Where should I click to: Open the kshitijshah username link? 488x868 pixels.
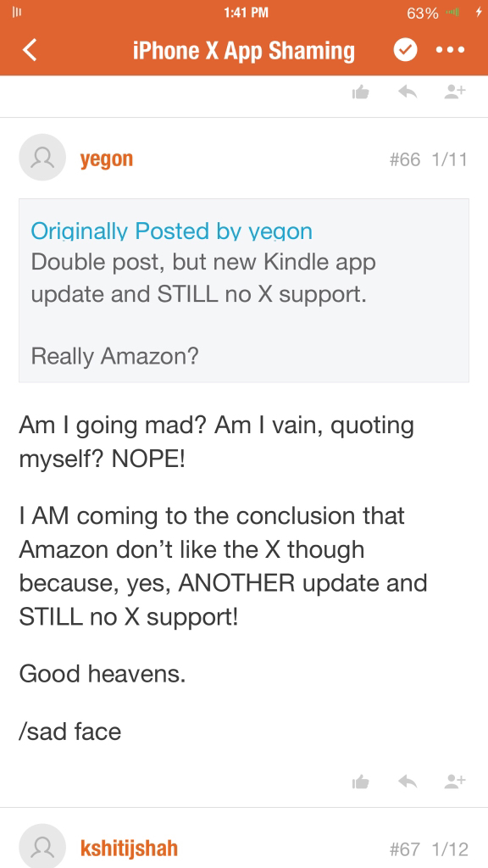(129, 848)
